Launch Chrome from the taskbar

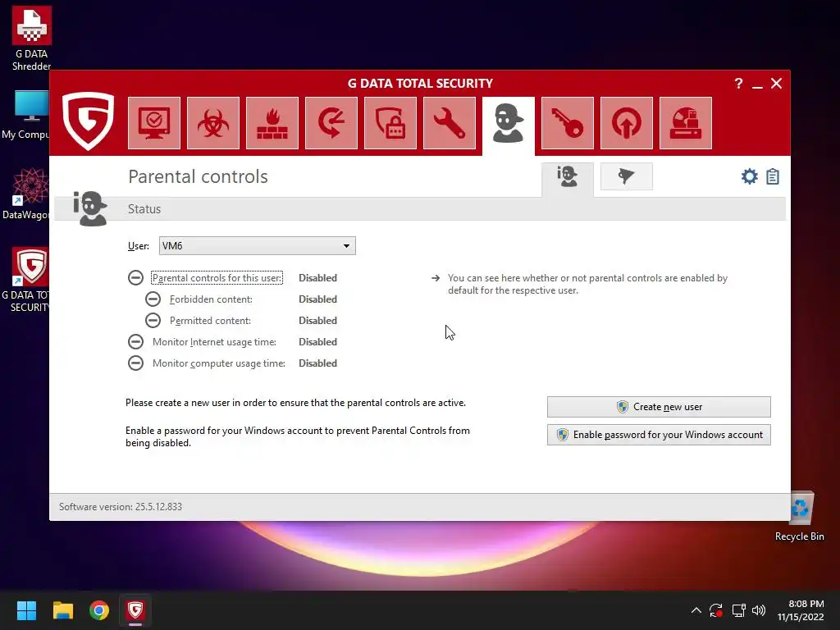(99, 610)
